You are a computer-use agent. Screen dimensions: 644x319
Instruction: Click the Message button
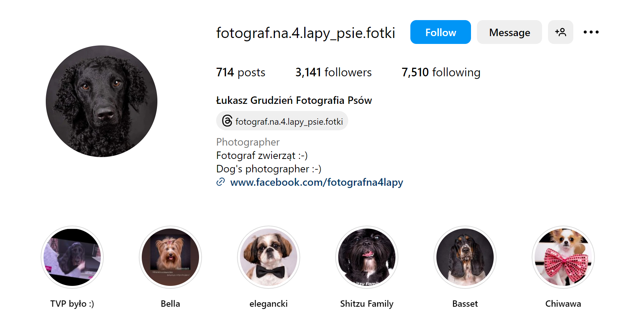point(509,32)
